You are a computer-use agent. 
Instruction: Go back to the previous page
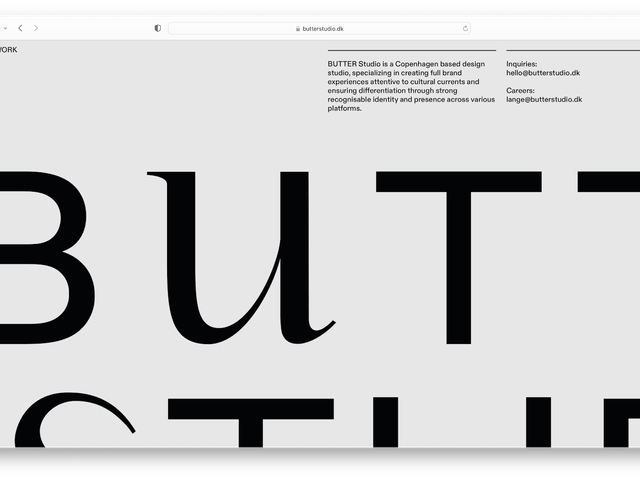[20, 28]
